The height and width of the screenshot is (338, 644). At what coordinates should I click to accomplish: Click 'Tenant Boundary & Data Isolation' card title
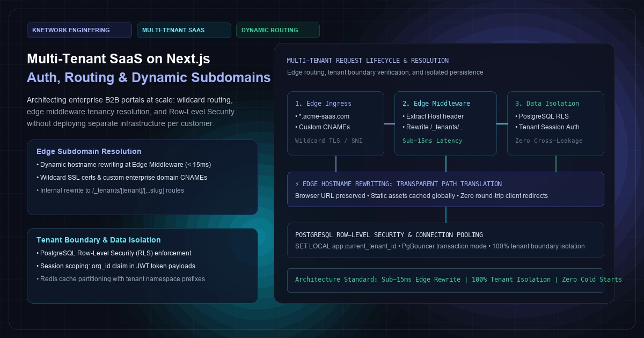[99, 240]
